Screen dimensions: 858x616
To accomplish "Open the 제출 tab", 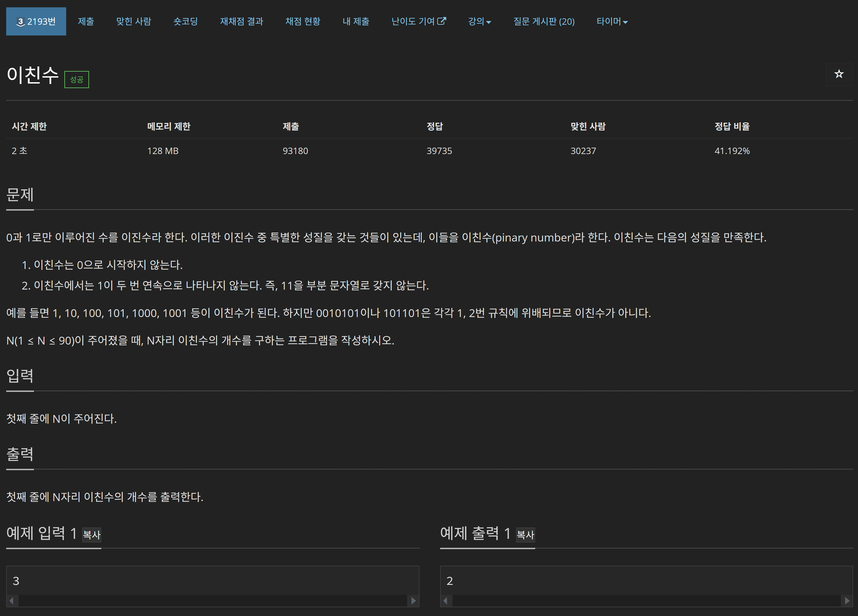I will 86,22.
